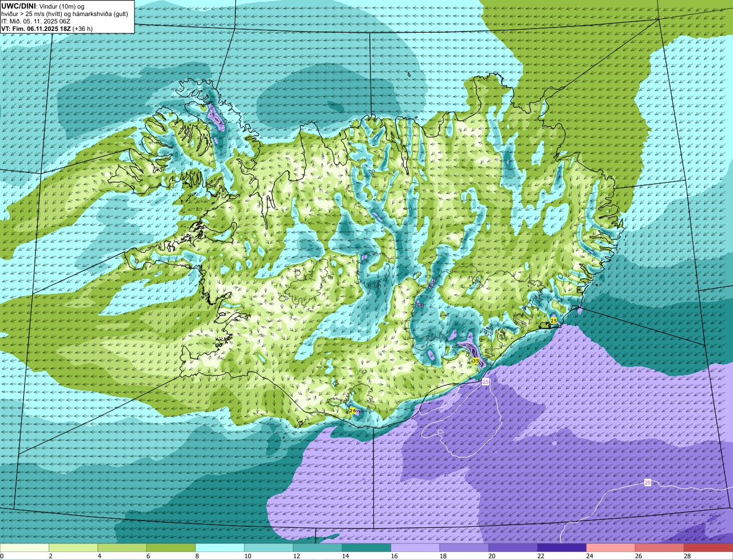Pick the 24–26 m/s pink legend swatch
Viewport: 733px width, 560px height.
click(x=611, y=547)
